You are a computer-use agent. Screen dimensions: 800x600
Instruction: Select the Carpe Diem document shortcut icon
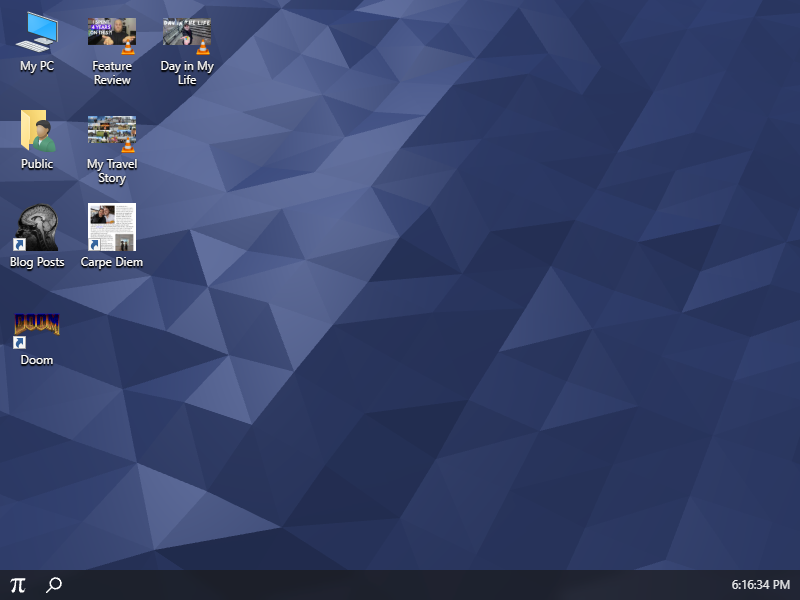tap(112, 228)
